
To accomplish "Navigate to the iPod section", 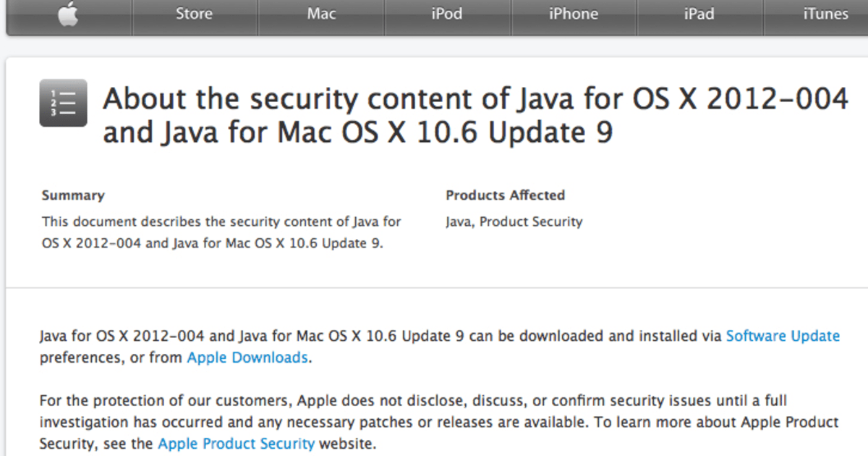I will pyautogui.click(x=447, y=13).
